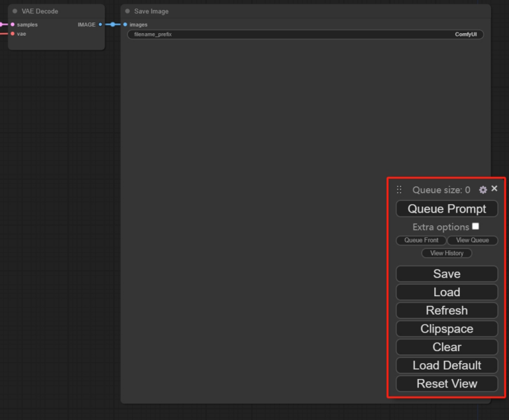Expand the View Queue list
The width and height of the screenshot is (509, 420).
472,240
